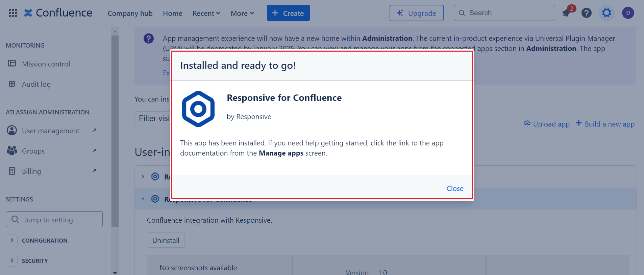This screenshot has width=644, height=275.
Task: Click the Jump to setting input
Action: [x=54, y=219]
